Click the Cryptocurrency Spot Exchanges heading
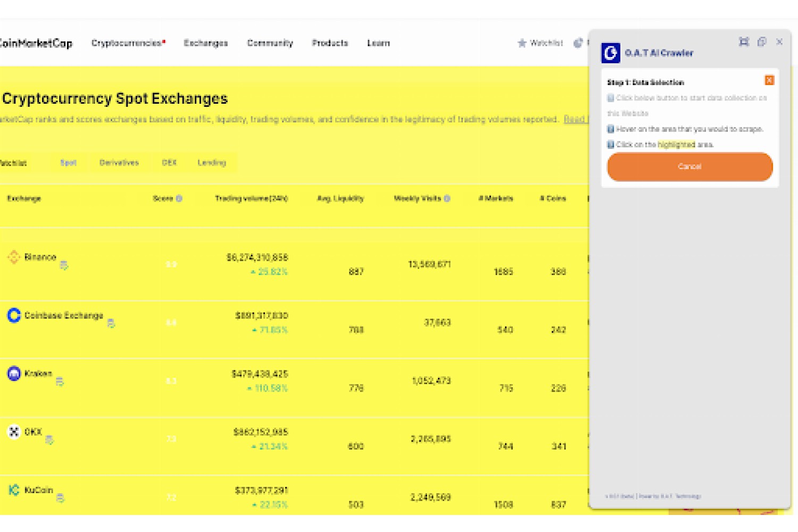 click(115, 98)
